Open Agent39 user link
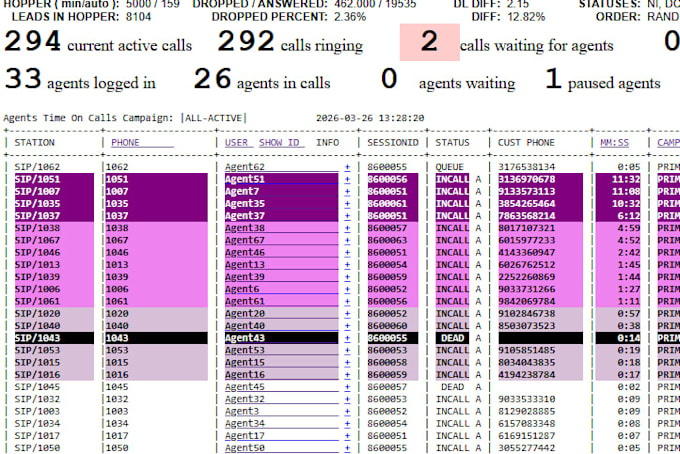The height and width of the screenshot is (454, 680). click(281, 277)
